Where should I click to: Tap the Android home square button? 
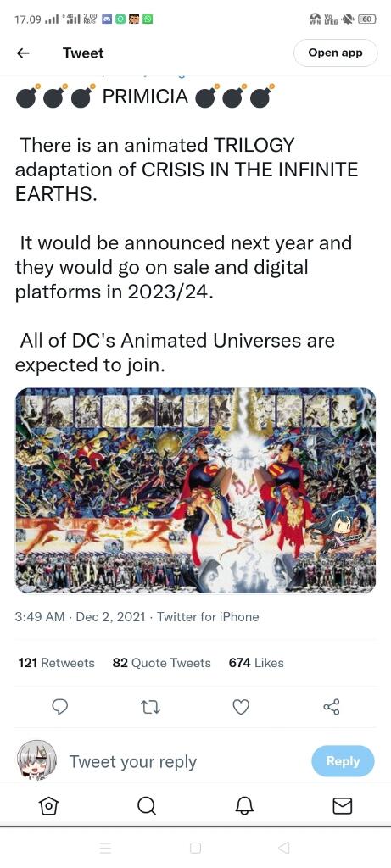click(x=195, y=848)
